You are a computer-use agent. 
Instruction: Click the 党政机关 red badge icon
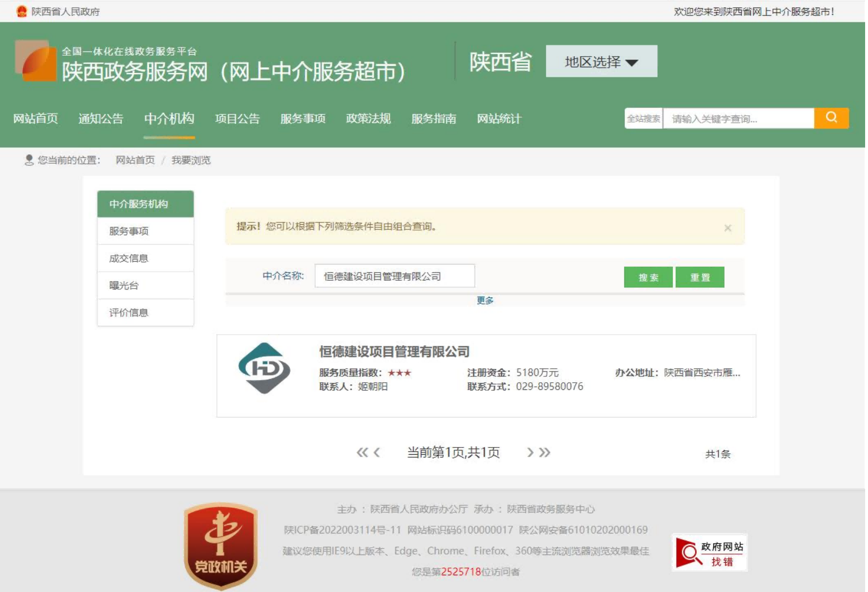pos(221,546)
